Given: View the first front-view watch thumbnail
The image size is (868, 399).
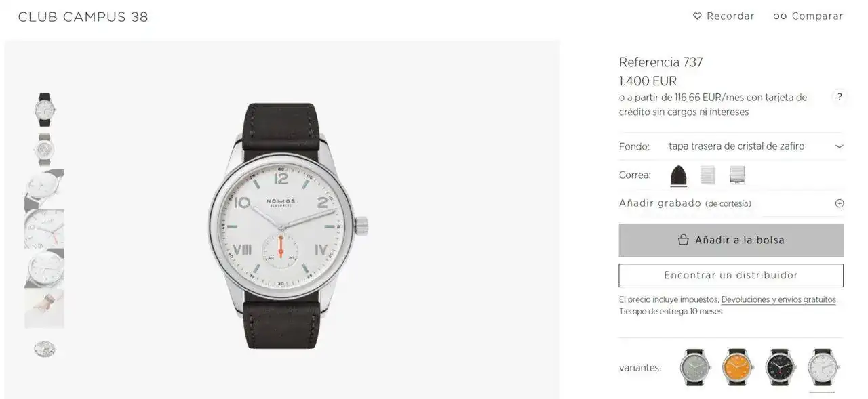Looking at the screenshot, I should pyautogui.click(x=45, y=110).
